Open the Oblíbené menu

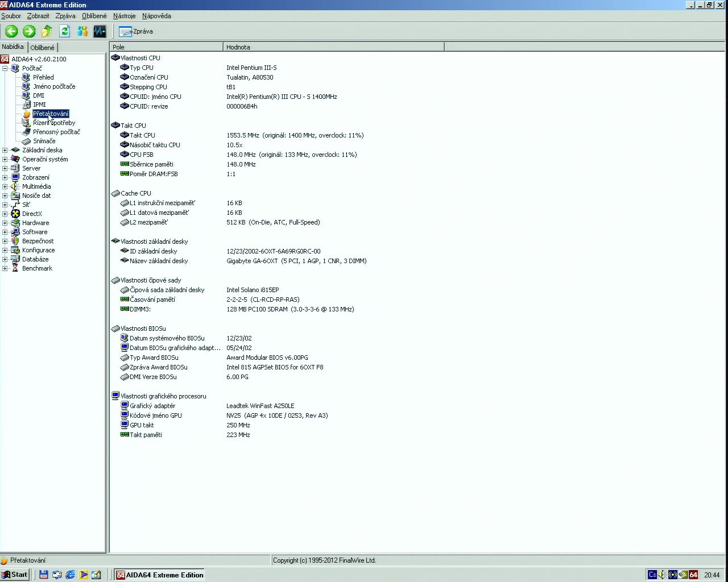[94, 16]
